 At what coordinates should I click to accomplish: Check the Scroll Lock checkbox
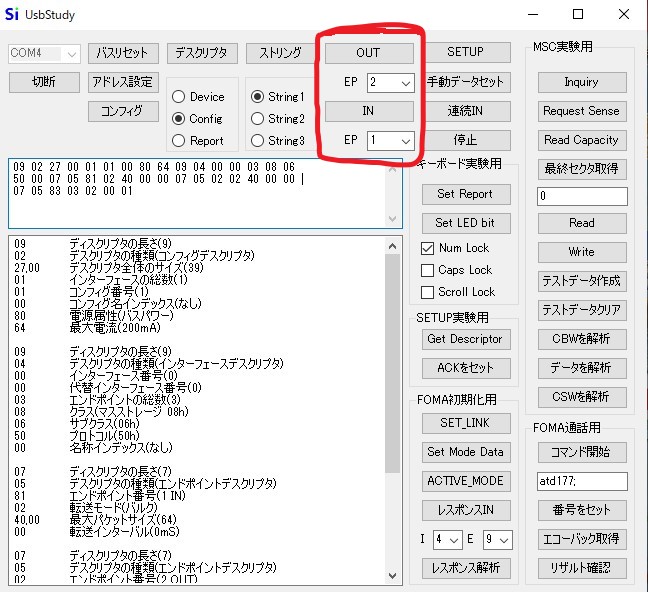coord(428,292)
